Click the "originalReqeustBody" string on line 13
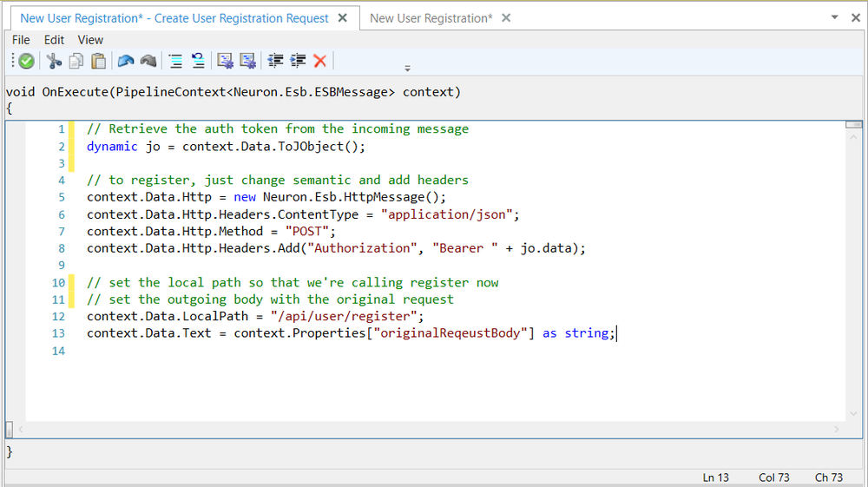The width and height of the screenshot is (868, 487). tap(450, 333)
